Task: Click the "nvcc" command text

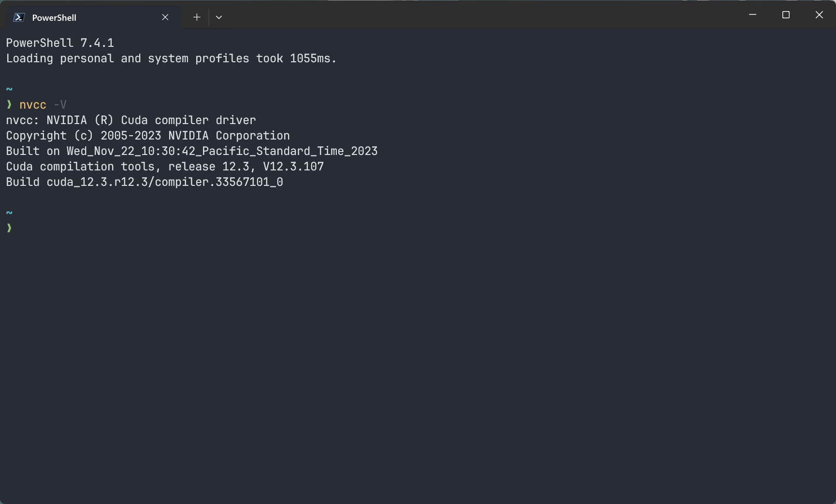Action: point(33,105)
